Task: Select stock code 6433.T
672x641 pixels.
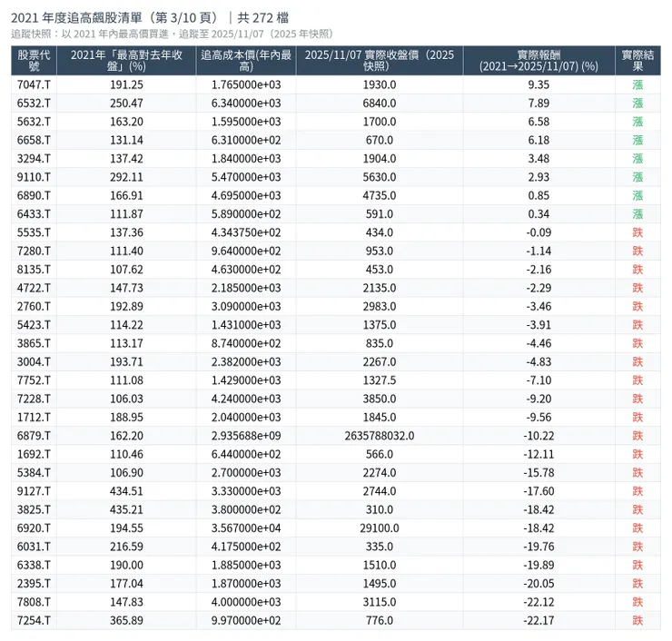Action: tap(34, 213)
